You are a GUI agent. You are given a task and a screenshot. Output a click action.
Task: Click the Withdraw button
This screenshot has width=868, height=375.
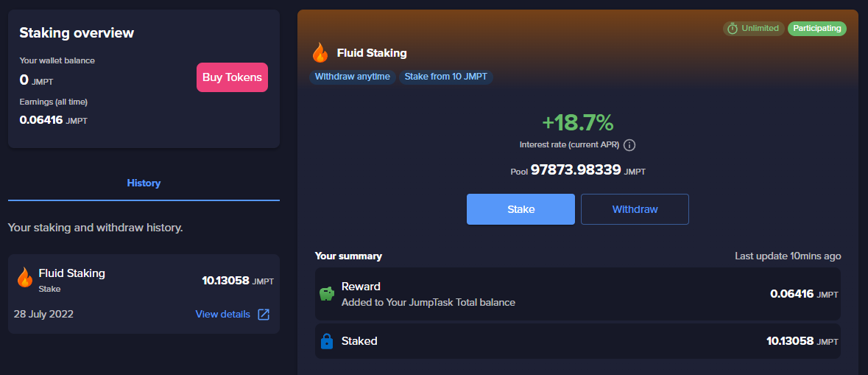point(635,209)
